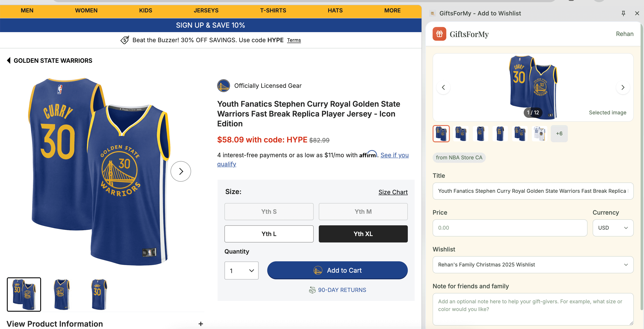
Task: Open the Quantity dropdown
Action: click(241, 271)
